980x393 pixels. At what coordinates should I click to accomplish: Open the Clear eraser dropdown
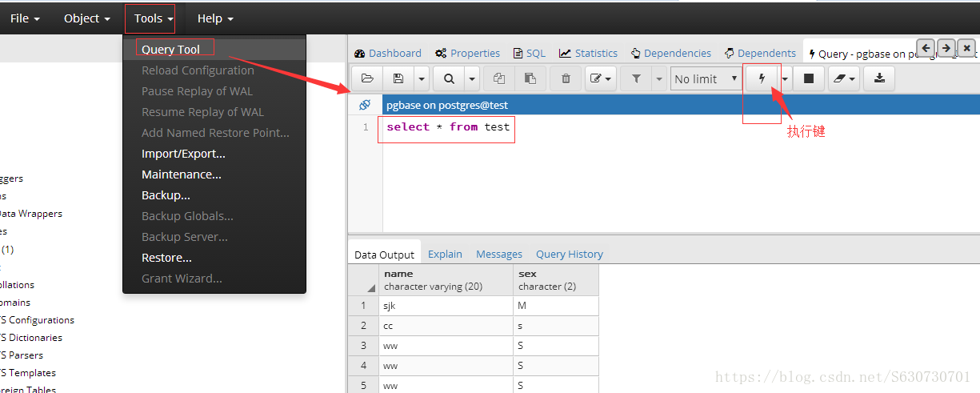(843, 78)
